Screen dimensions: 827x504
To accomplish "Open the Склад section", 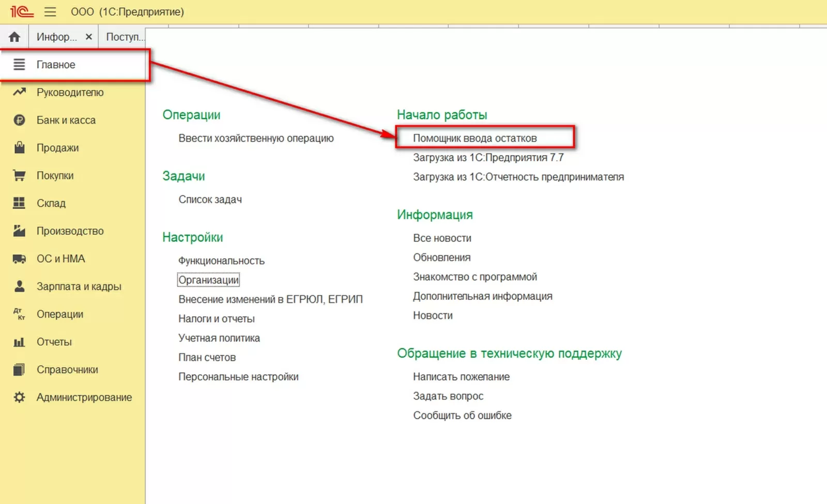I will 51,203.
